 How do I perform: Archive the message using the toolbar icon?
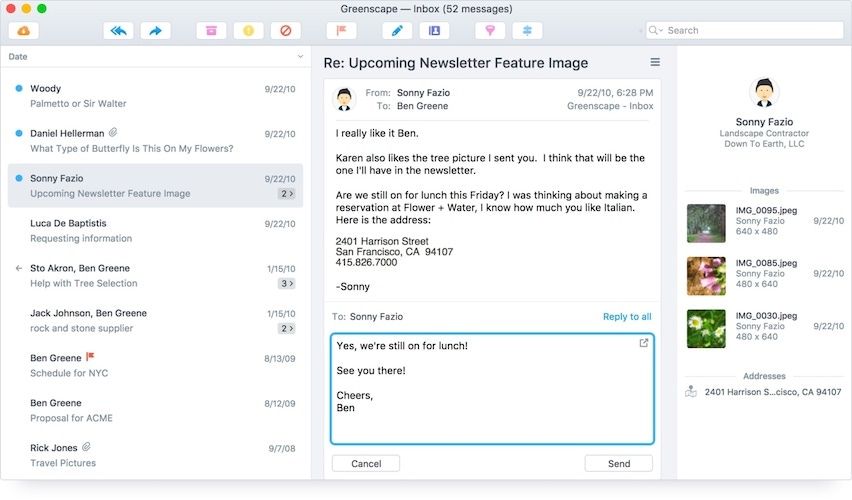tap(211, 31)
